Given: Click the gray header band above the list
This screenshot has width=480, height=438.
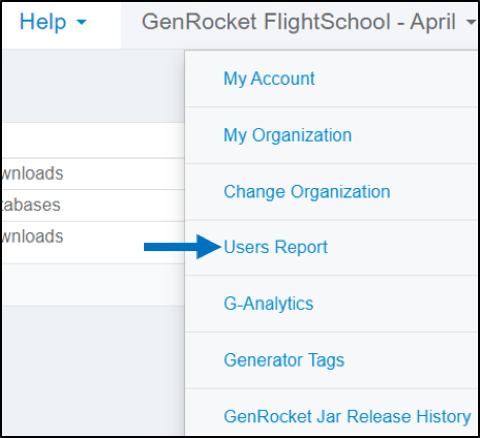Looking at the screenshot, I should [x=93, y=86].
